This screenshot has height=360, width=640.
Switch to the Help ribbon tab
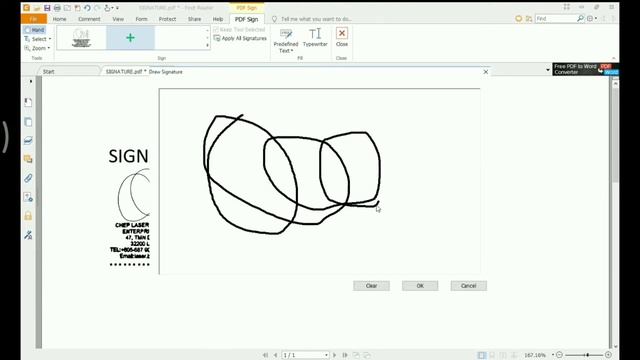[x=218, y=19]
